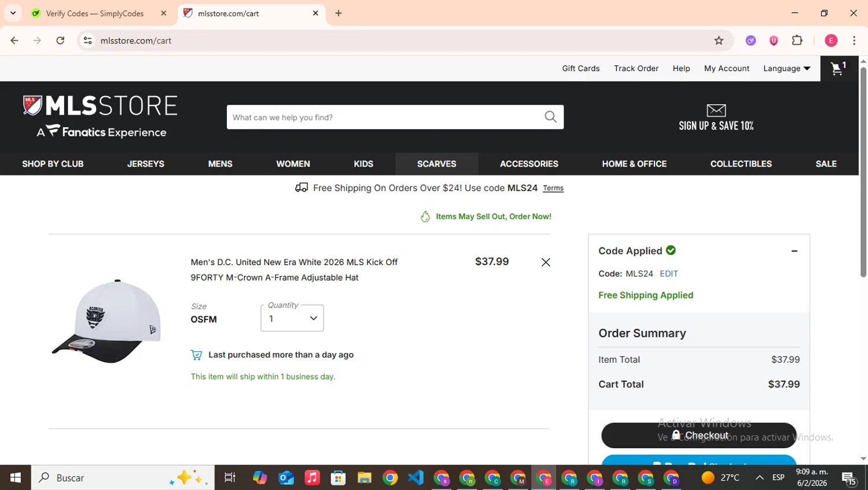
Task: Open the MENS menu
Action: point(220,164)
